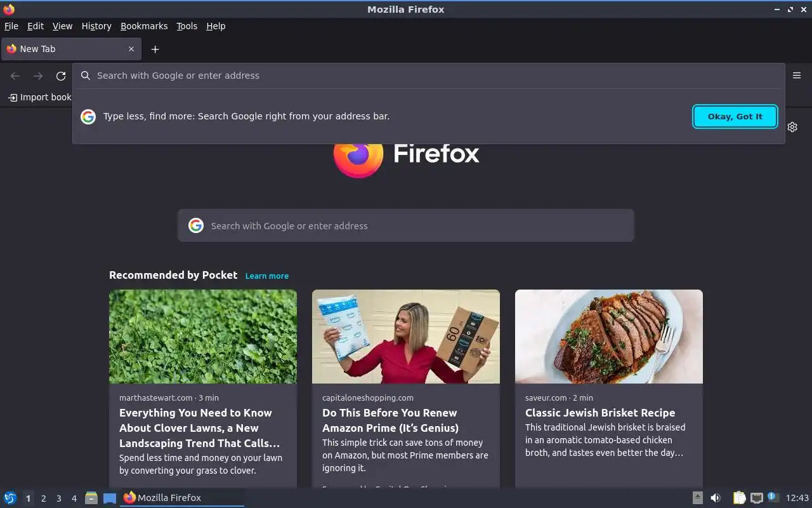812x508 pixels.
Task: Click Recommended by Pocket heading
Action: 173,275
